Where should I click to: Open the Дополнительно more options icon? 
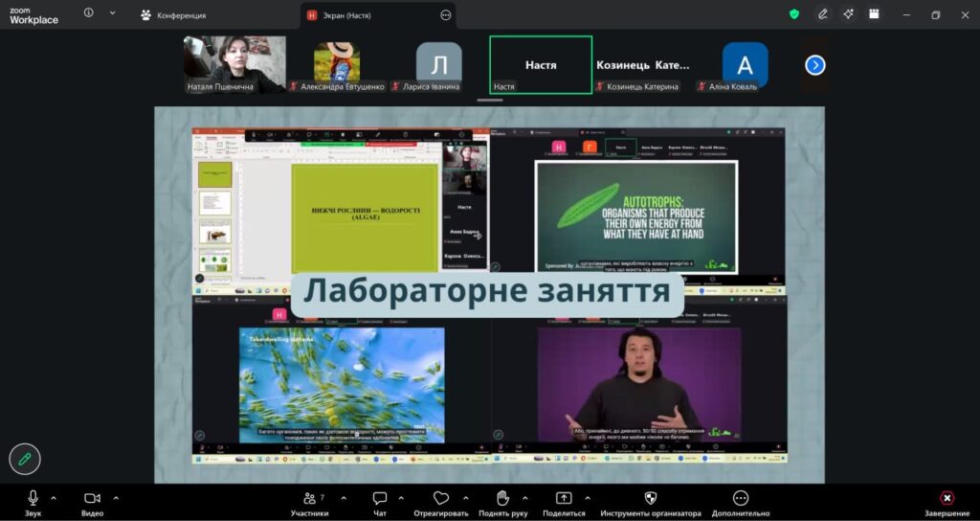point(741,498)
